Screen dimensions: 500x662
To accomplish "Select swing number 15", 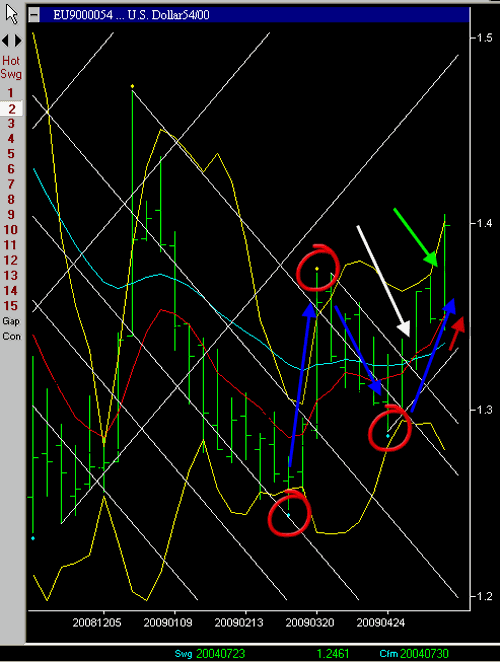I will point(11,306).
